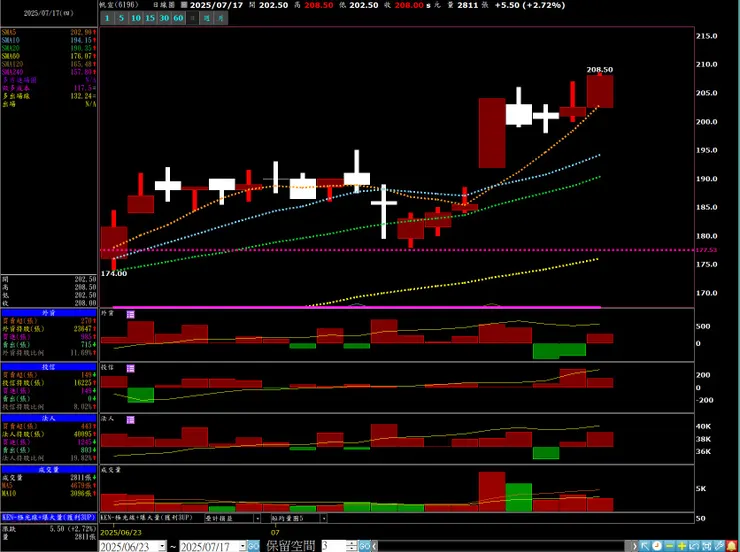This screenshot has width=740, height=552.
Task: Expand the 累計損益 dropdown
Action: tap(257, 518)
